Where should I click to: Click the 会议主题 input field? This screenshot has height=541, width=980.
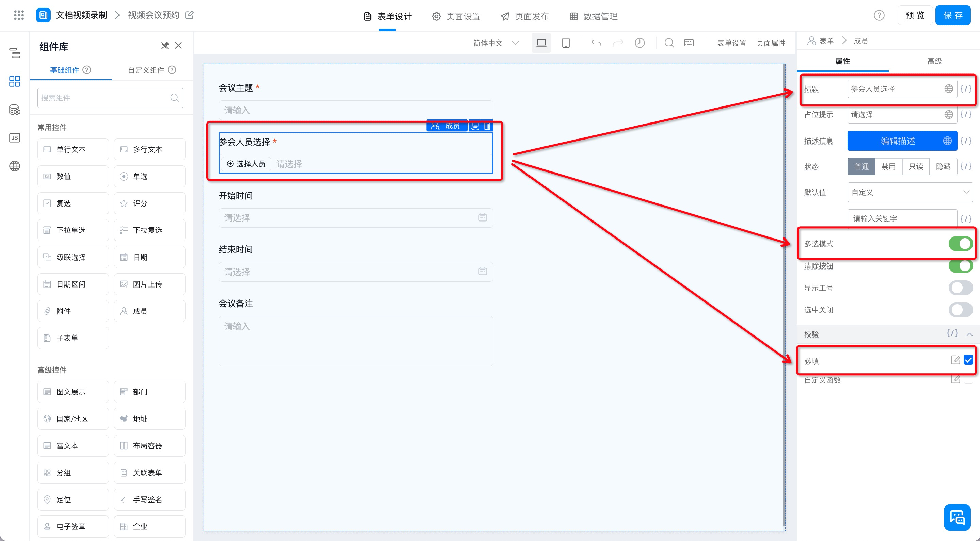click(356, 110)
